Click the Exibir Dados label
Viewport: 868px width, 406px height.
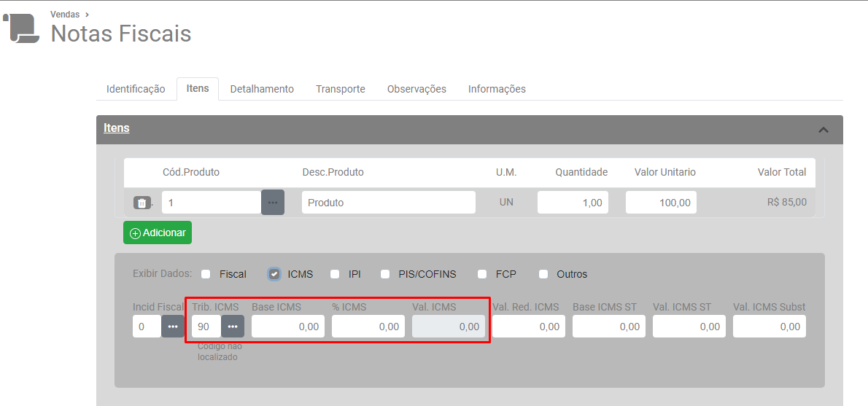pyautogui.click(x=162, y=274)
